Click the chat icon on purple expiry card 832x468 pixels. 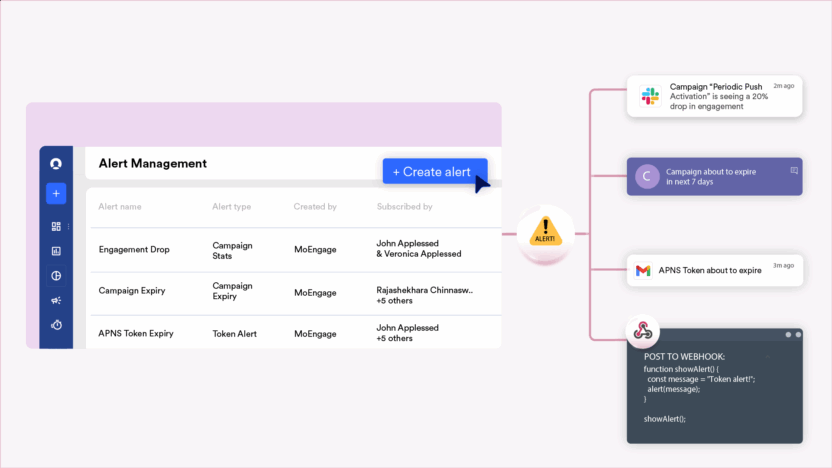pos(794,171)
